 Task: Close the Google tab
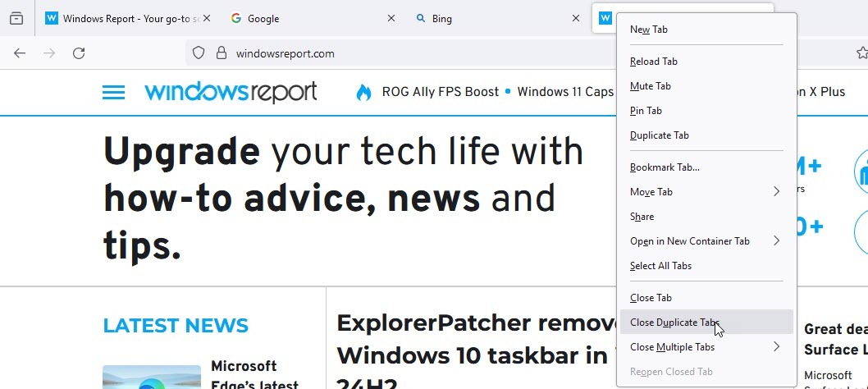[x=391, y=18]
